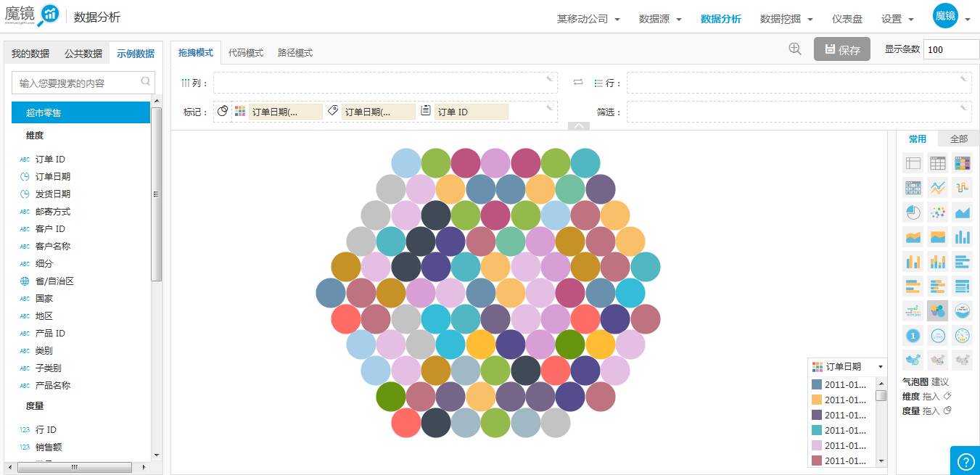Open the 订单日期 legend dropdown
Image resolution: width=980 pixels, height=475 pixels.
[x=881, y=367]
